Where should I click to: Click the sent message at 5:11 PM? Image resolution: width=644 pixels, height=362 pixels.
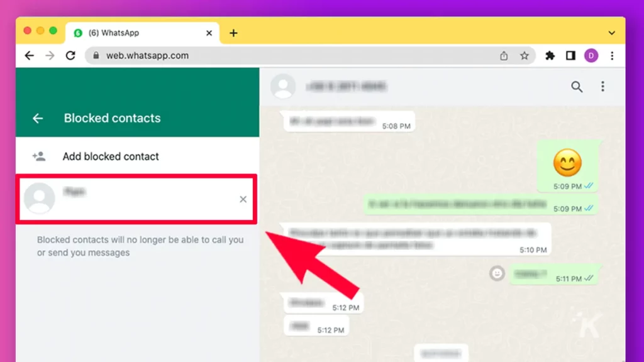click(554, 275)
